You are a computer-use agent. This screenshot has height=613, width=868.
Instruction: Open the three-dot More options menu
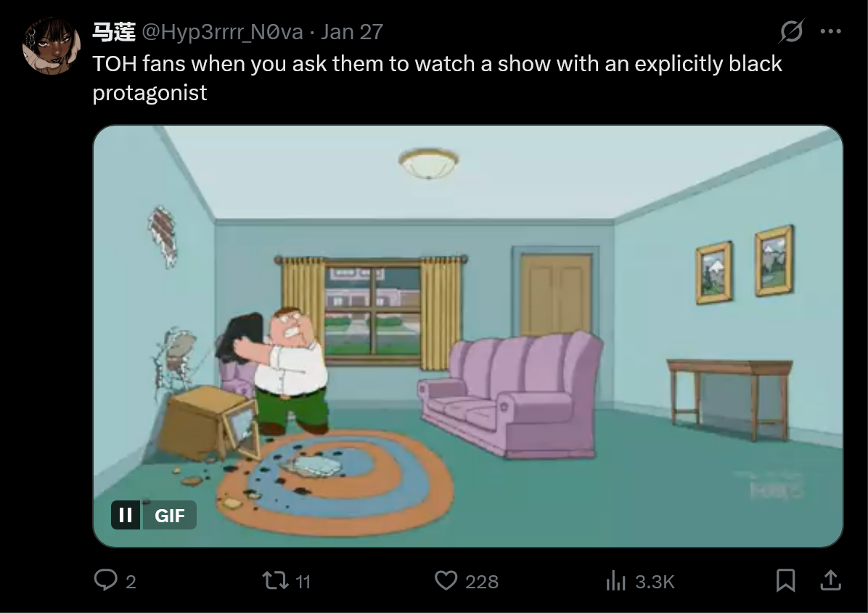830,31
